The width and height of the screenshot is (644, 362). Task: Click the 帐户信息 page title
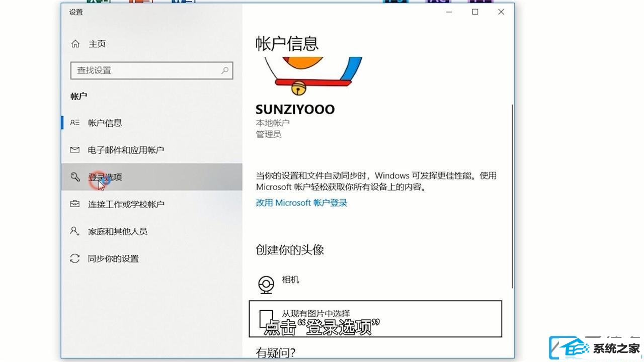287,43
